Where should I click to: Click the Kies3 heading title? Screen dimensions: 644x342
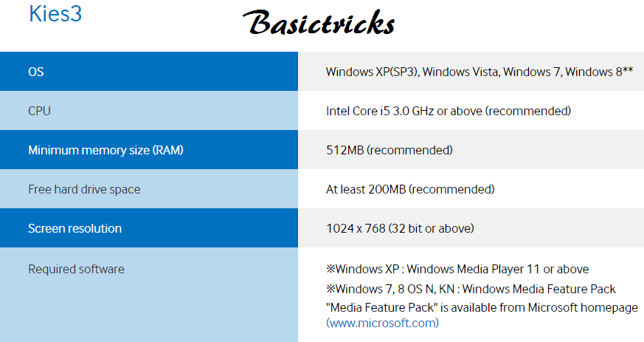(x=55, y=13)
